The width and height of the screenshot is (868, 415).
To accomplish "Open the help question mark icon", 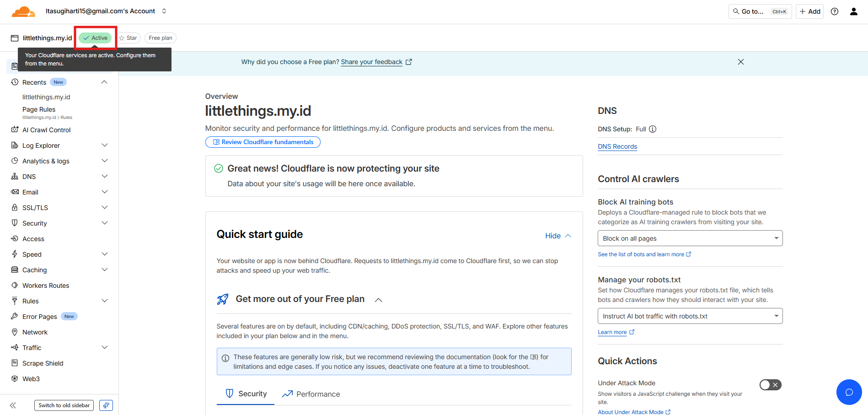I will click(x=835, y=11).
